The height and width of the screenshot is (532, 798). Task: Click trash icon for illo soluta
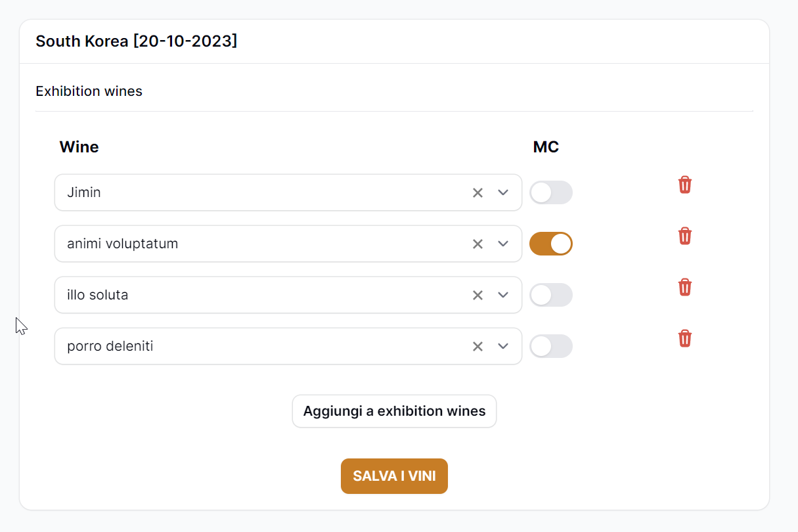point(685,287)
